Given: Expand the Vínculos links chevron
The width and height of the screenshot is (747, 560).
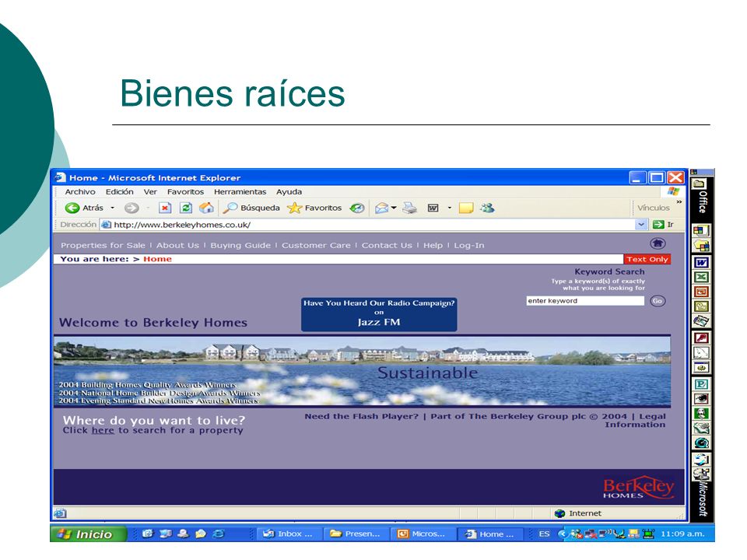Looking at the screenshot, I should (679, 202).
